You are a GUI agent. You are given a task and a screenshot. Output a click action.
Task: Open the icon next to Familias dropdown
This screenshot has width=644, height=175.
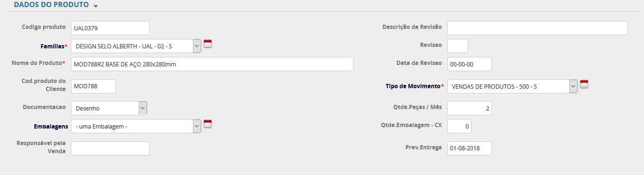tap(208, 44)
